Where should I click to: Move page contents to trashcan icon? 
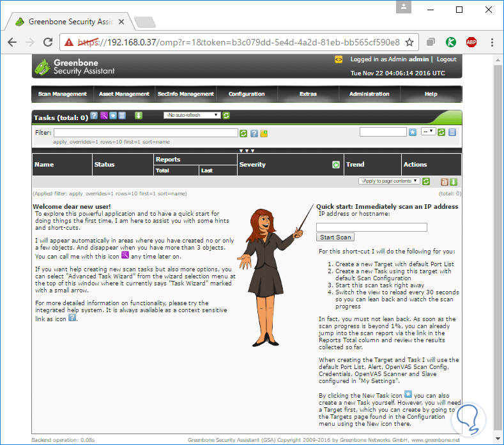point(444,182)
